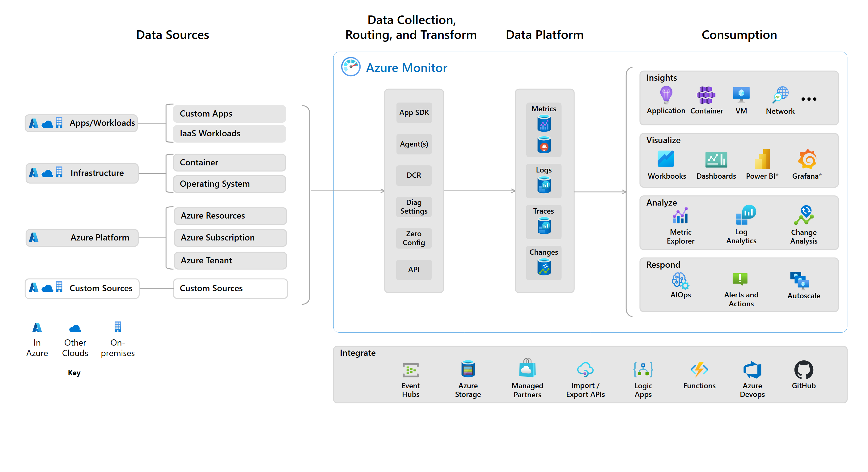Click the Integrate section title
The image size is (868, 472).
358,353
